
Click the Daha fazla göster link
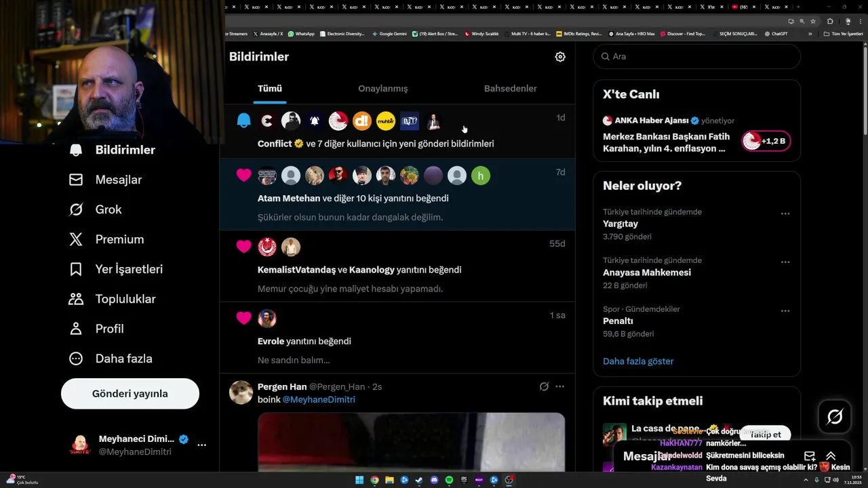pos(638,361)
